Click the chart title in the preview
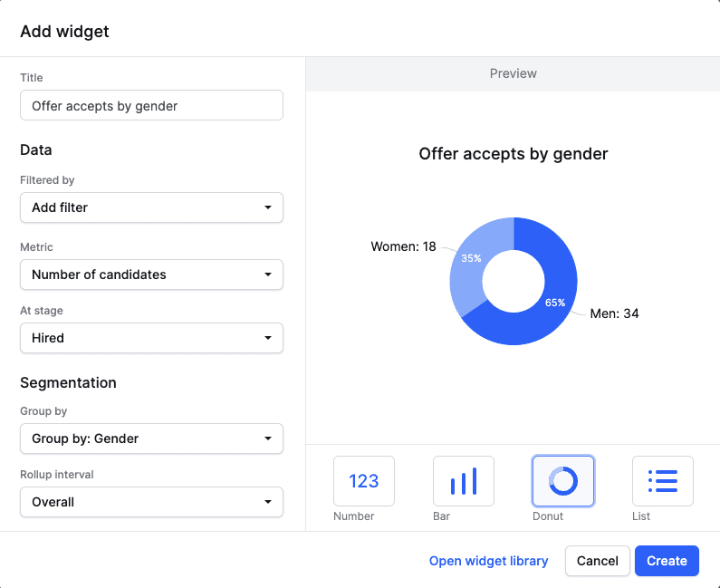Image resolution: width=720 pixels, height=588 pixels. (513, 154)
